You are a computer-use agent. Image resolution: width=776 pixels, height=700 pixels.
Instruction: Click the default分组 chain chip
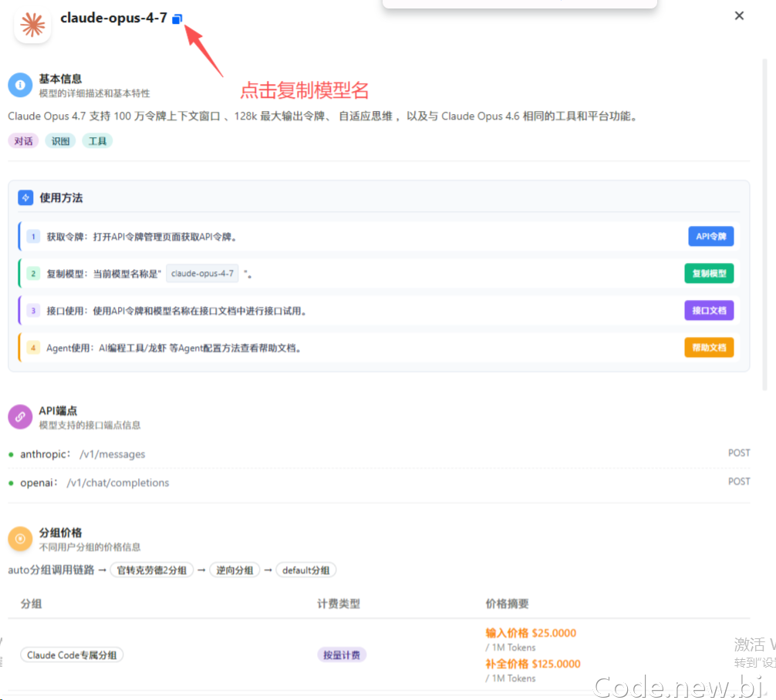tap(305, 570)
